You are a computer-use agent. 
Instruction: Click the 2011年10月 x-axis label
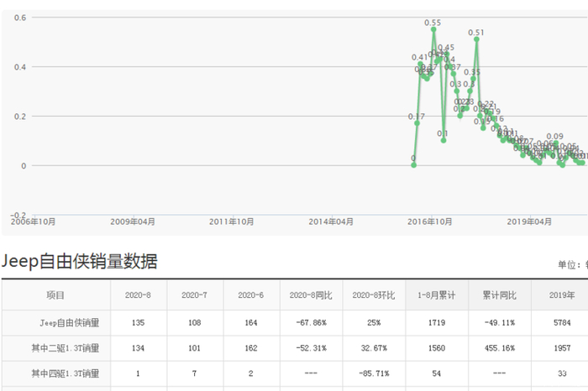(231, 222)
